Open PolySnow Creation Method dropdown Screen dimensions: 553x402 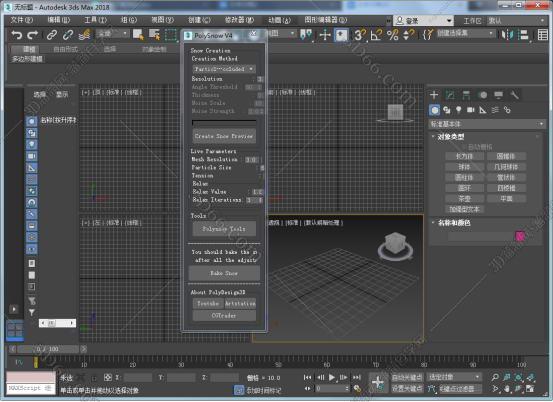point(224,69)
